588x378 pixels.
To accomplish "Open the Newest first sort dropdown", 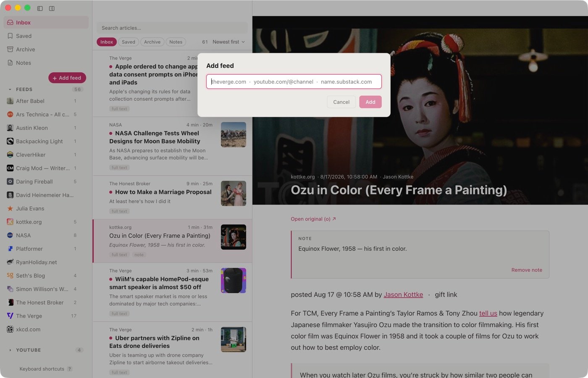I will (228, 42).
